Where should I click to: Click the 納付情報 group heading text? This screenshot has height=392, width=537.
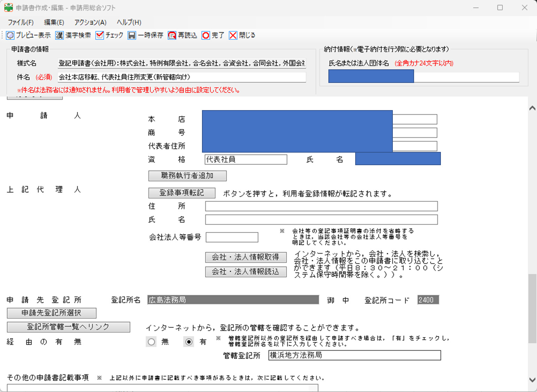386,49
